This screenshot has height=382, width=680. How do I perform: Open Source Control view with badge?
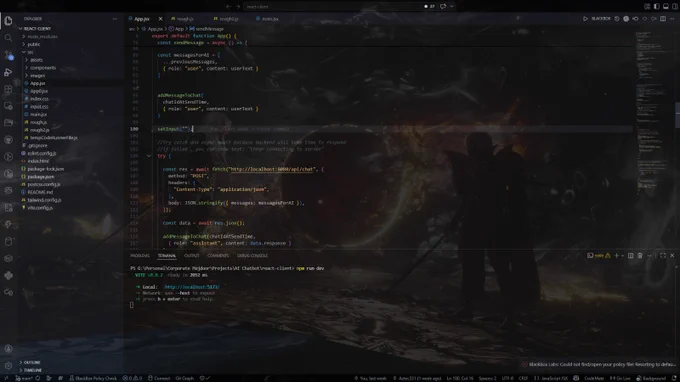tap(8, 55)
